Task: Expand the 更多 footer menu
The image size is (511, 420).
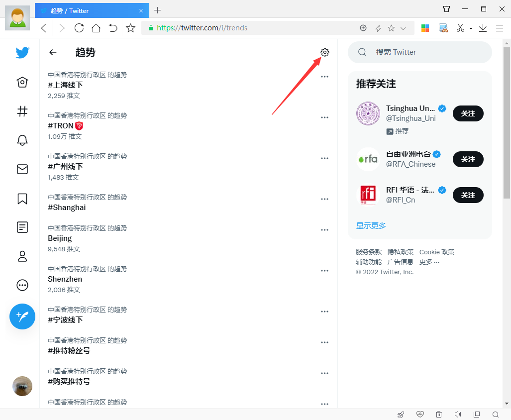Action: click(x=429, y=262)
